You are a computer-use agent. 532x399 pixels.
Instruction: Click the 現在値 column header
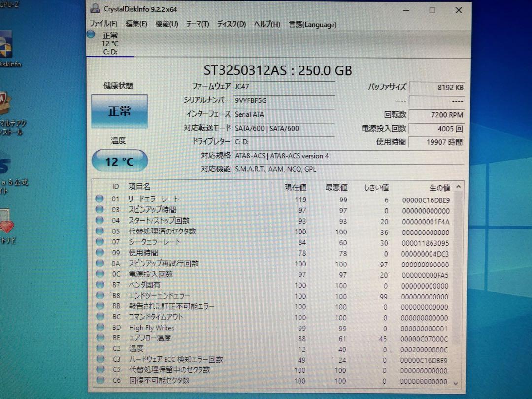296,187
